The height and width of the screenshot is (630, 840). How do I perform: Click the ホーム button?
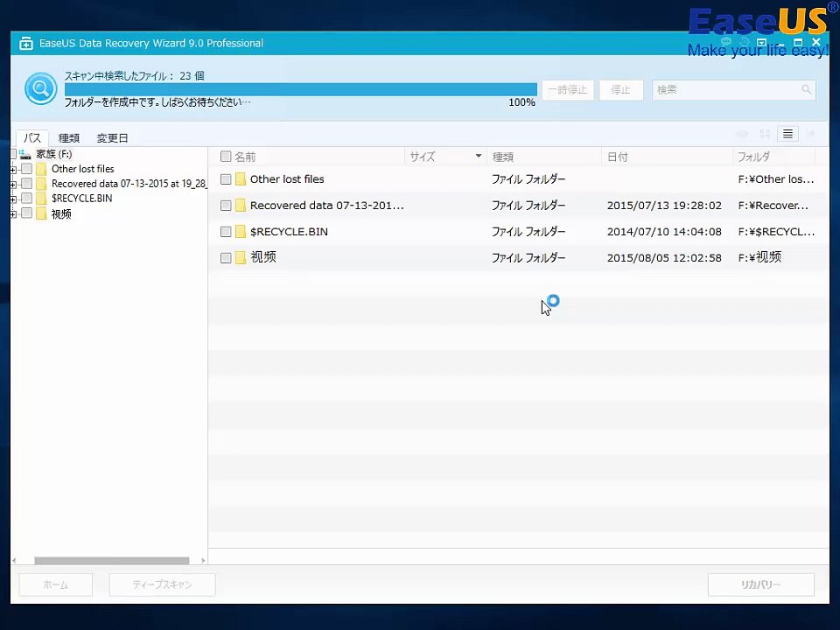56,584
